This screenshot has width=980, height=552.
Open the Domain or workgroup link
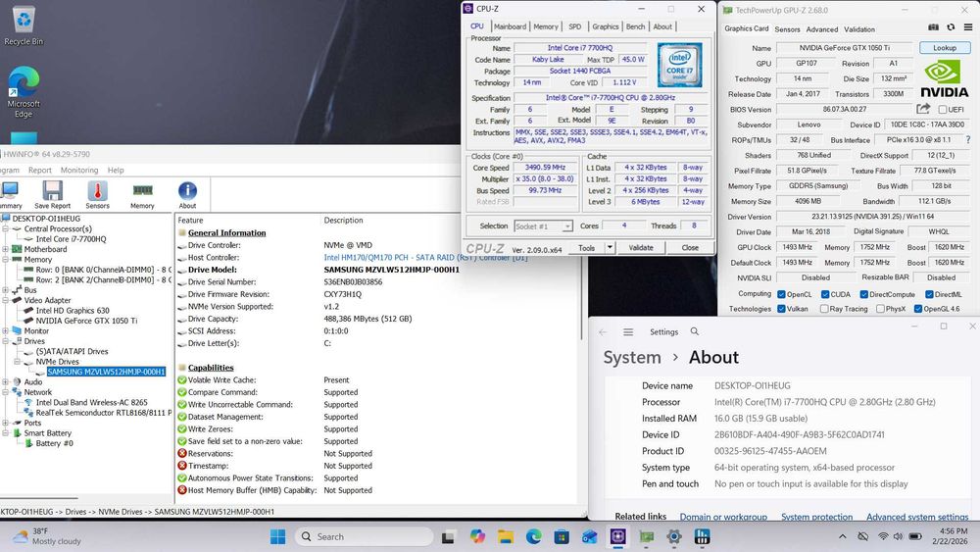click(723, 517)
